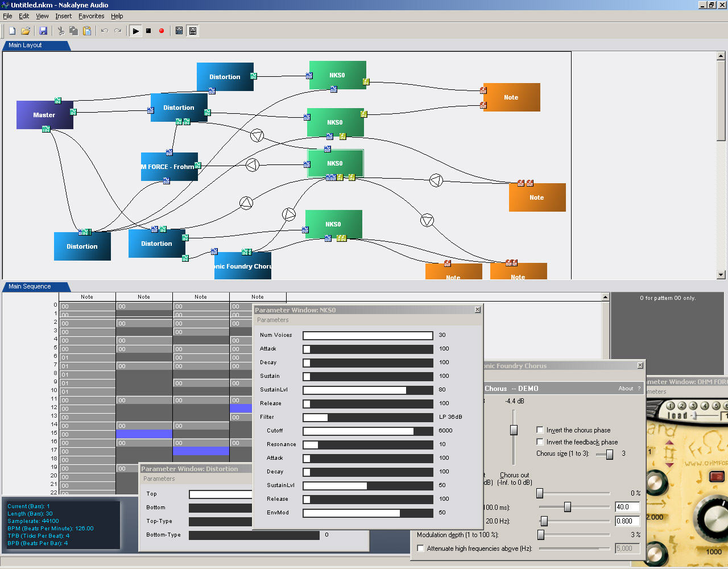Open a file with the folder icon

coord(26,31)
